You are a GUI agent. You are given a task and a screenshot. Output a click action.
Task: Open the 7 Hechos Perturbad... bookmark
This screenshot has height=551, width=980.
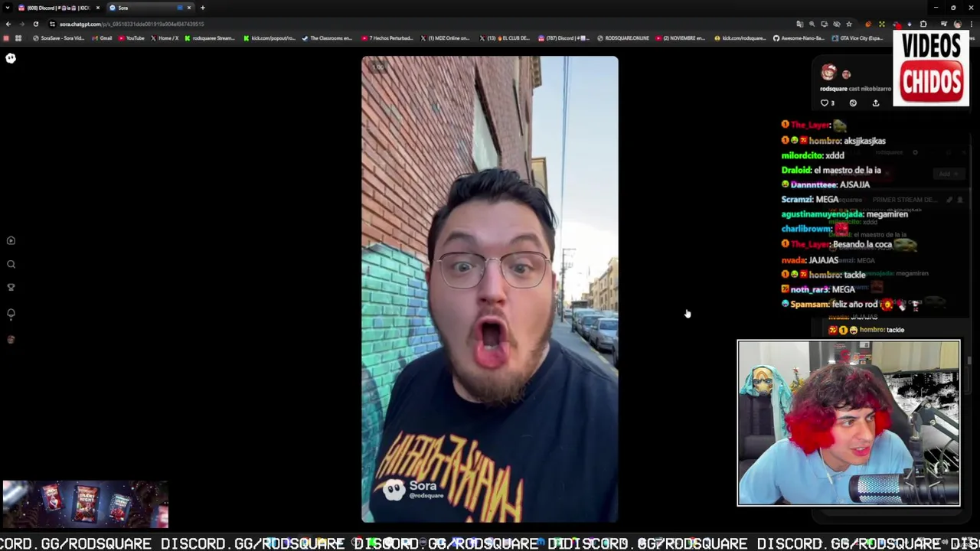pos(387,38)
